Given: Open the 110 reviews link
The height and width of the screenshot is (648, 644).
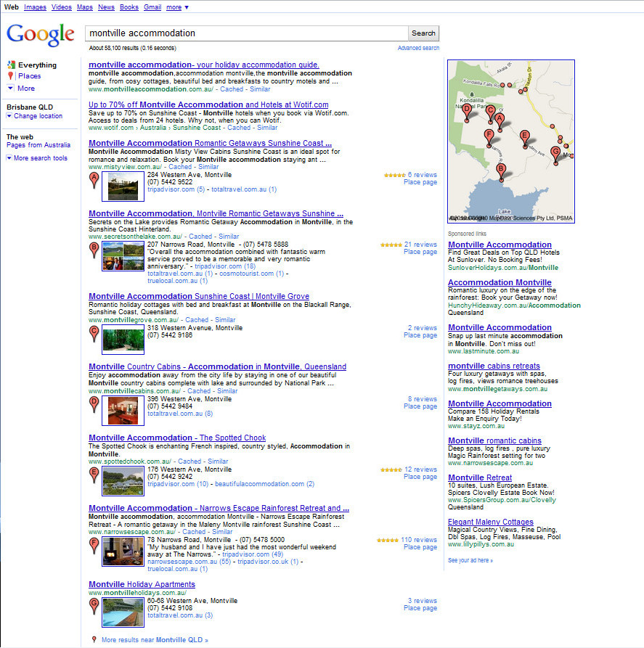Looking at the screenshot, I should pyautogui.click(x=419, y=540).
